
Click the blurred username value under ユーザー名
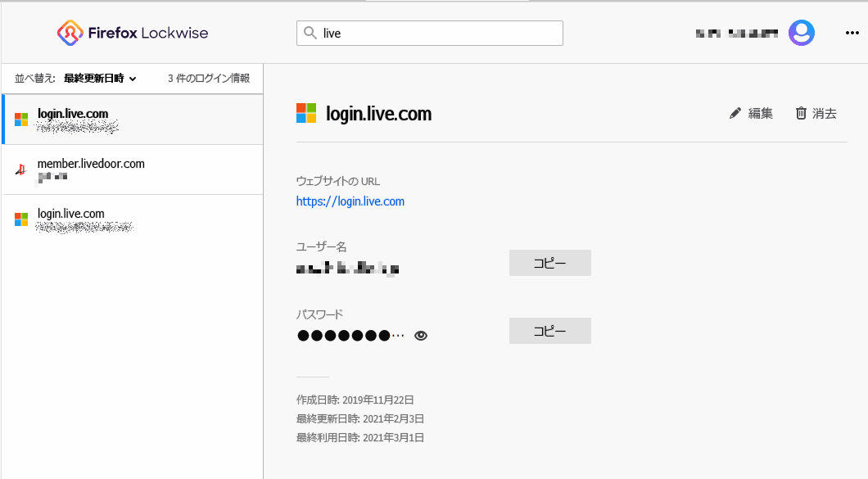point(348,269)
